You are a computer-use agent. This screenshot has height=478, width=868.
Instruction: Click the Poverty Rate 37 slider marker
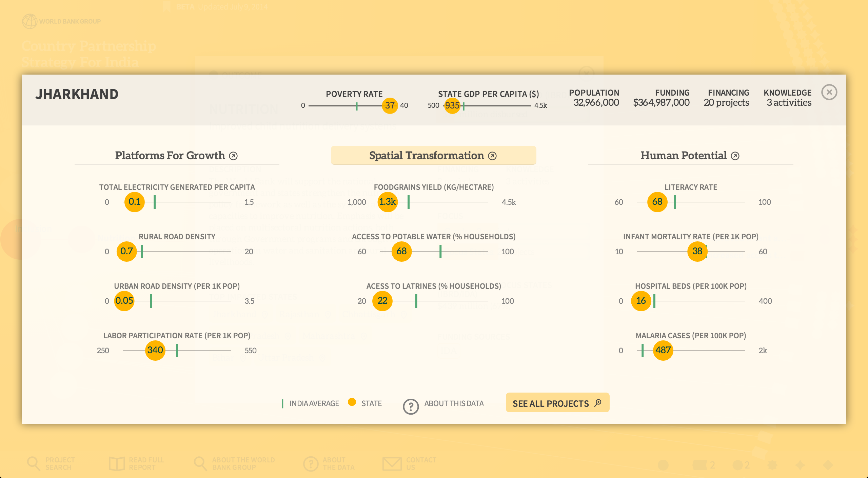pos(390,105)
